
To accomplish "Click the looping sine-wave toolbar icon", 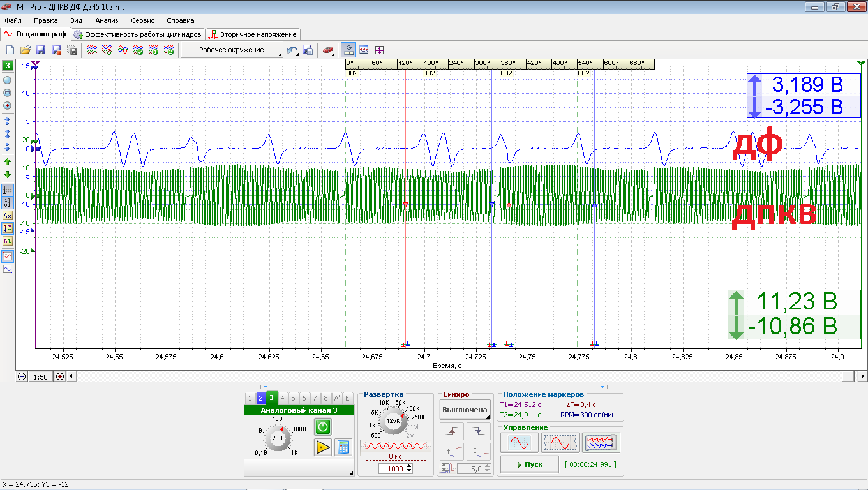I will [x=123, y=50].
